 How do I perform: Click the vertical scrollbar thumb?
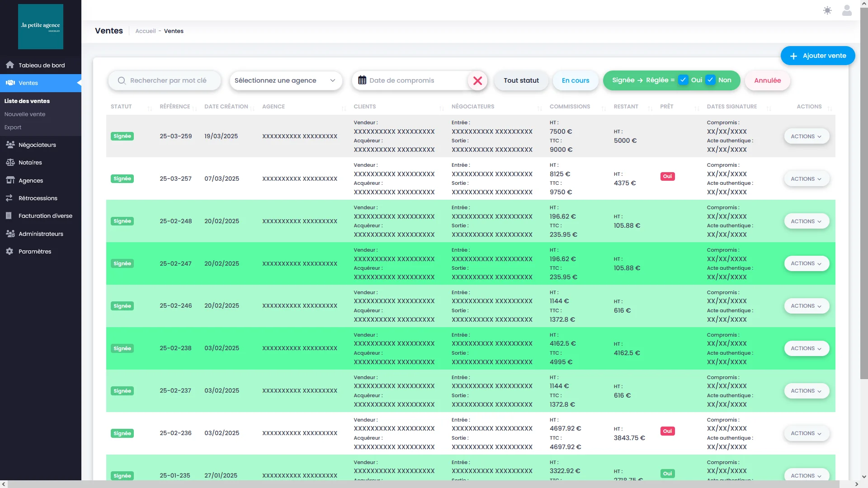point(864,194)
